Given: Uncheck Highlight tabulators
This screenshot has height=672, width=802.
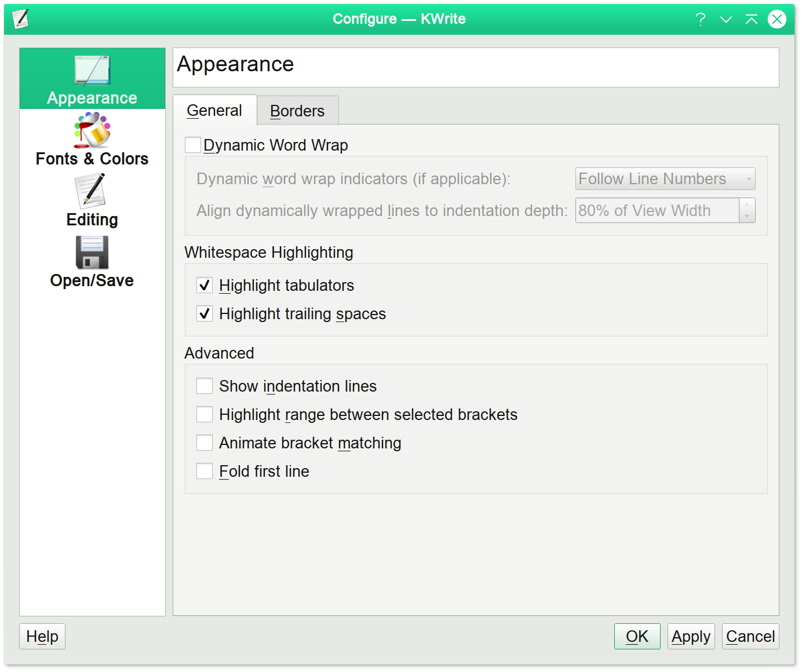Looking at the screenshot, I should (x=205, y=285).
